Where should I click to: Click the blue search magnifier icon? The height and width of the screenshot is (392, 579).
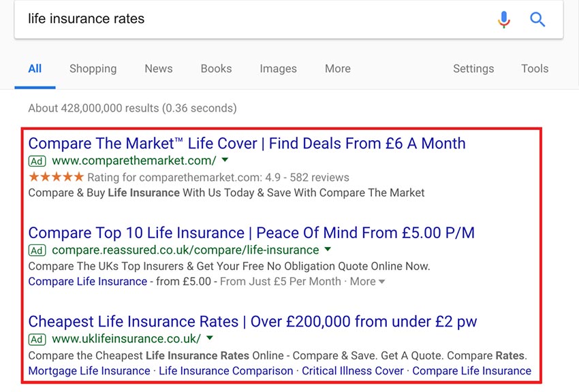[537, 19]
